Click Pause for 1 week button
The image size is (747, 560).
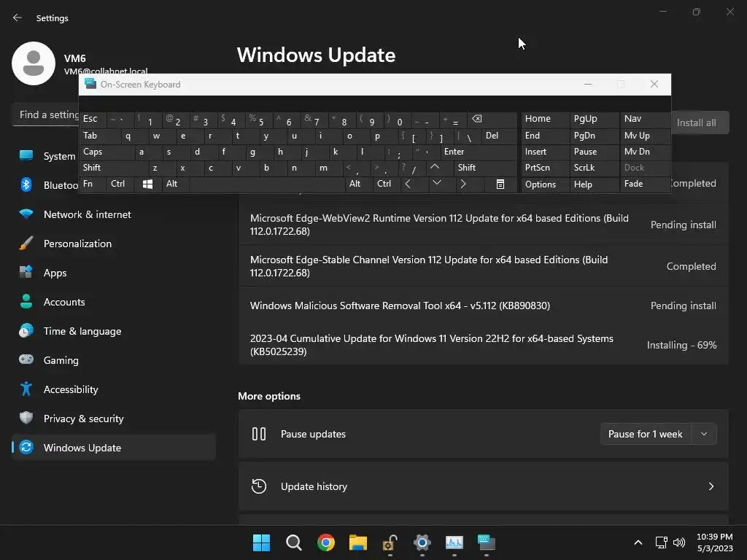coord(646,434)
